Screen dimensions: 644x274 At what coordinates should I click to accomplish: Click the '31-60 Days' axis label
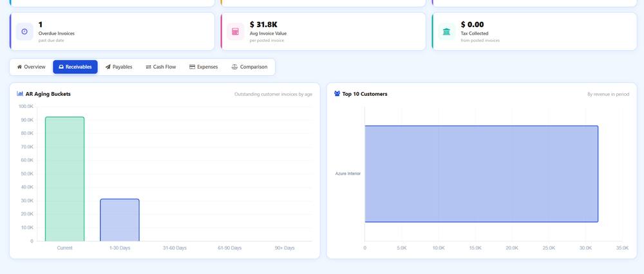point(175,248)
